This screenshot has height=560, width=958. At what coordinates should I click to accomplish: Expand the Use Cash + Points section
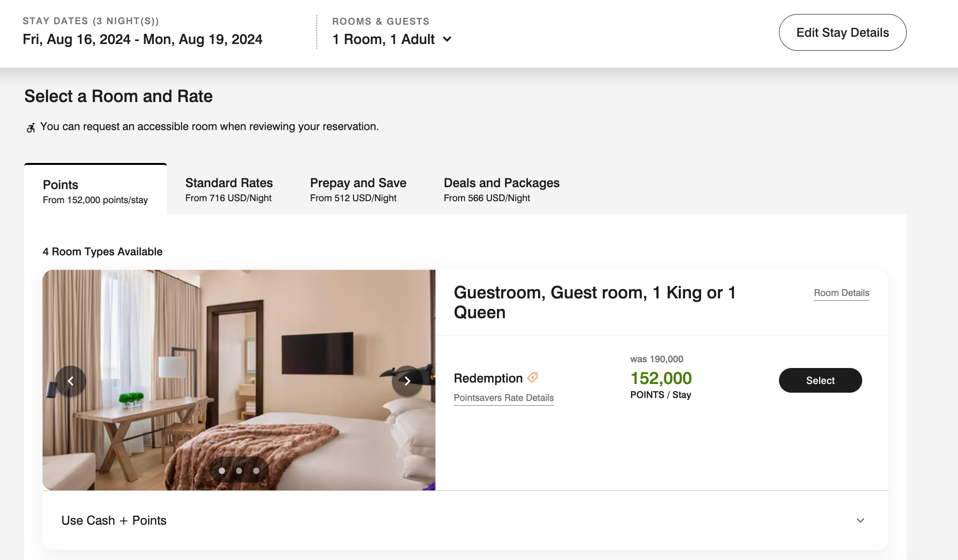[465, 520]
